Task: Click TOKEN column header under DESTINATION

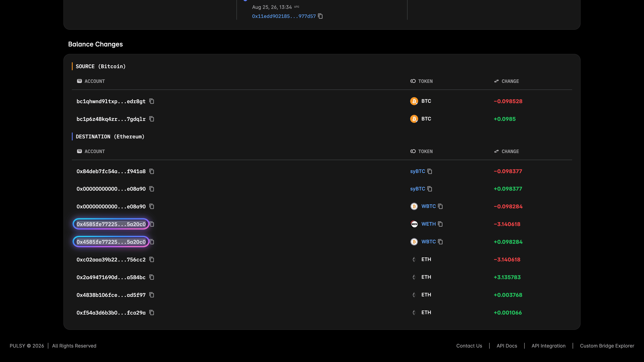Action: click(x=421, y=151)
